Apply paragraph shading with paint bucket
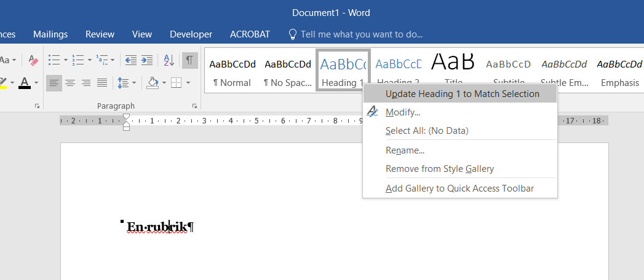644x280 pixels. (x=153, y=83)
